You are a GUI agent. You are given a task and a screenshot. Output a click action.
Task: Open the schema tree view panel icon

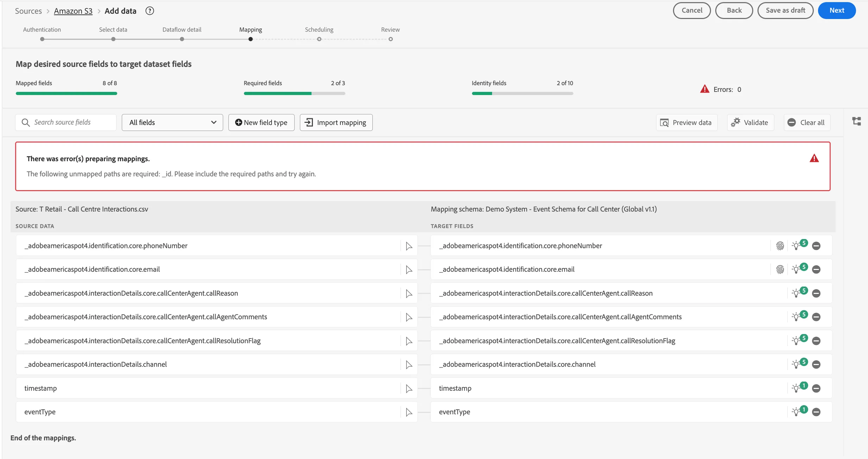coord(856,121)
